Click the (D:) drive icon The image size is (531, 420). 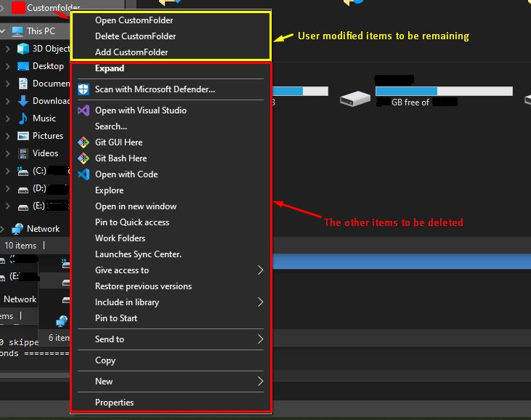(23, 190)
